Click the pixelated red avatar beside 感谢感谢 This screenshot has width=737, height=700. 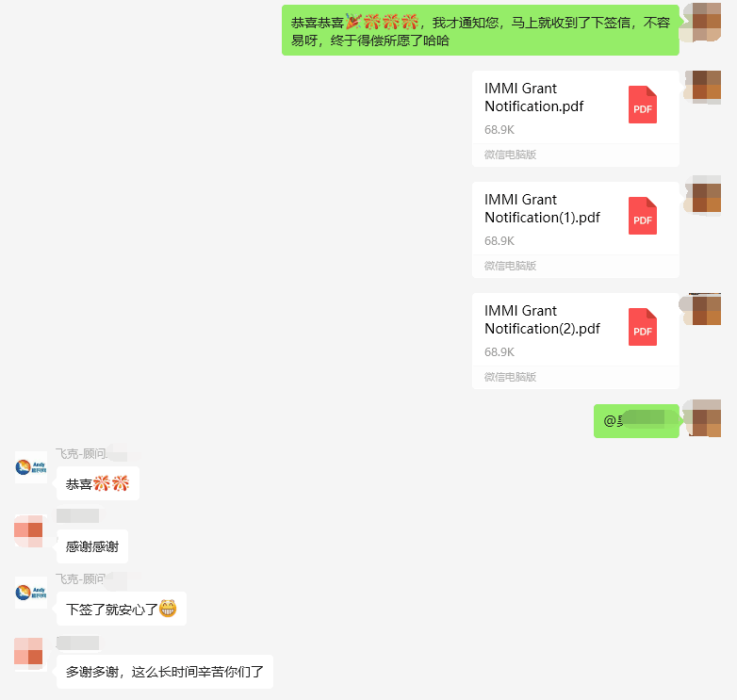[x=29, y=530]
